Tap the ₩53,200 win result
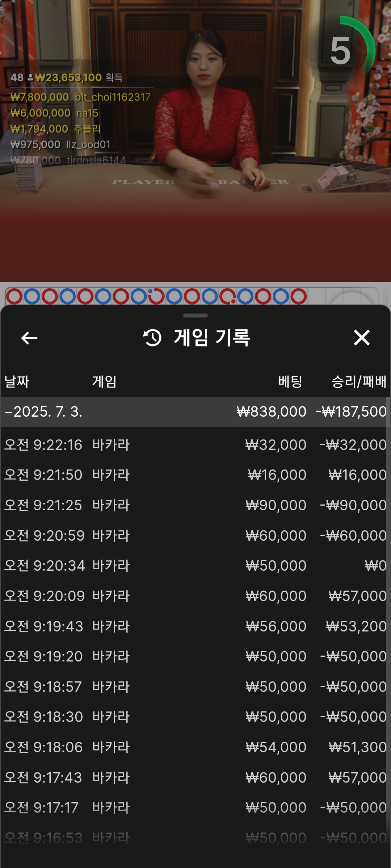 (356, 627)
